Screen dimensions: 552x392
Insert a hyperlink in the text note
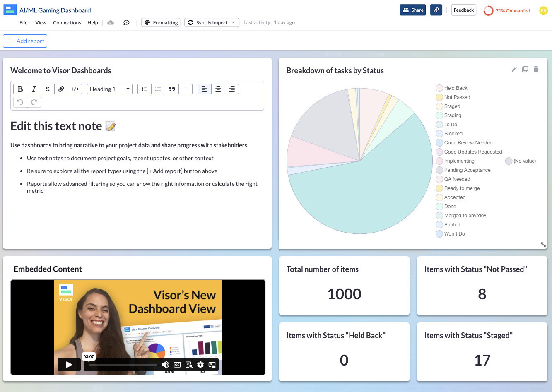[x=61, y=89]
